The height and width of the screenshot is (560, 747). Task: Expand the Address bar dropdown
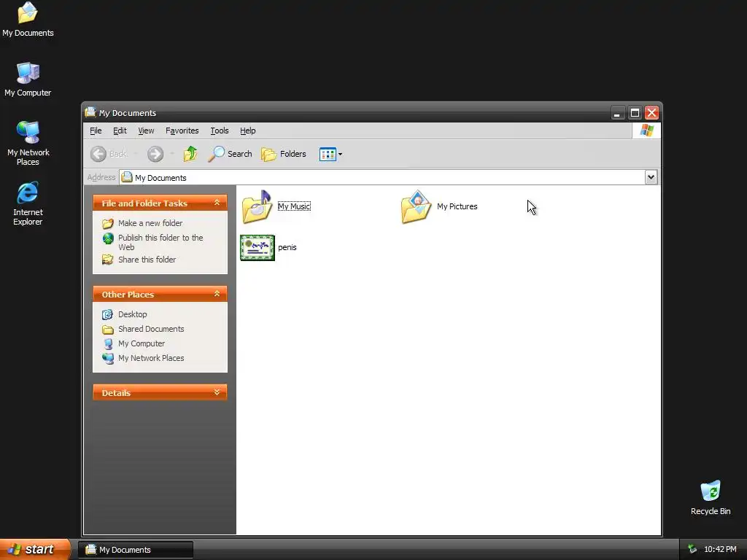651,177
